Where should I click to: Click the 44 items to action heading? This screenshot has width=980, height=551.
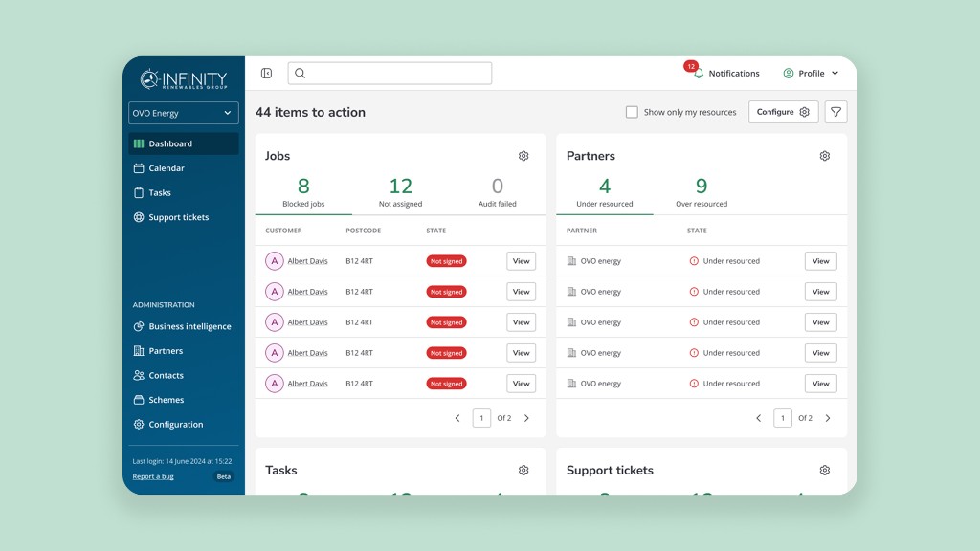[310, 113]
